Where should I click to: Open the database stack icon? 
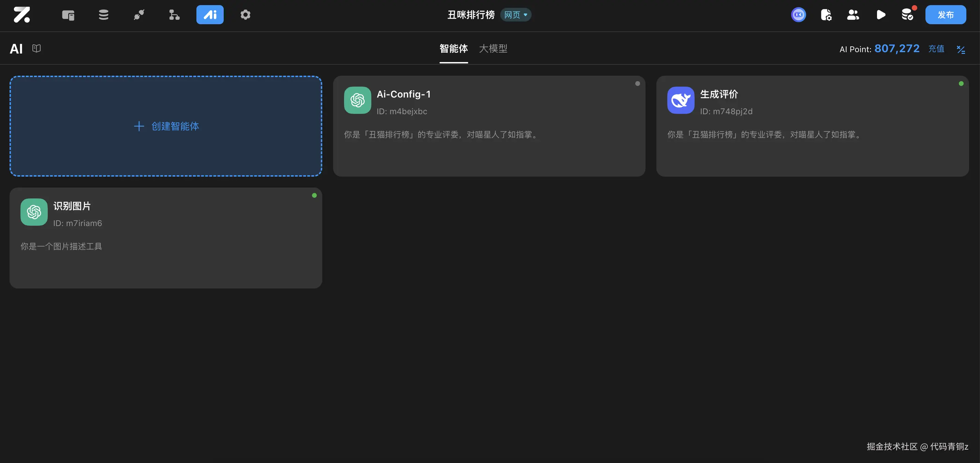tap(103, 15)
